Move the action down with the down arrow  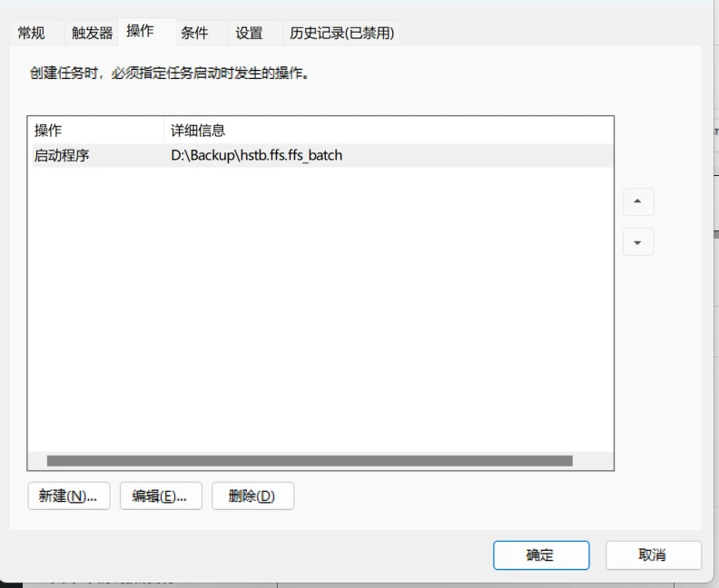638,242
